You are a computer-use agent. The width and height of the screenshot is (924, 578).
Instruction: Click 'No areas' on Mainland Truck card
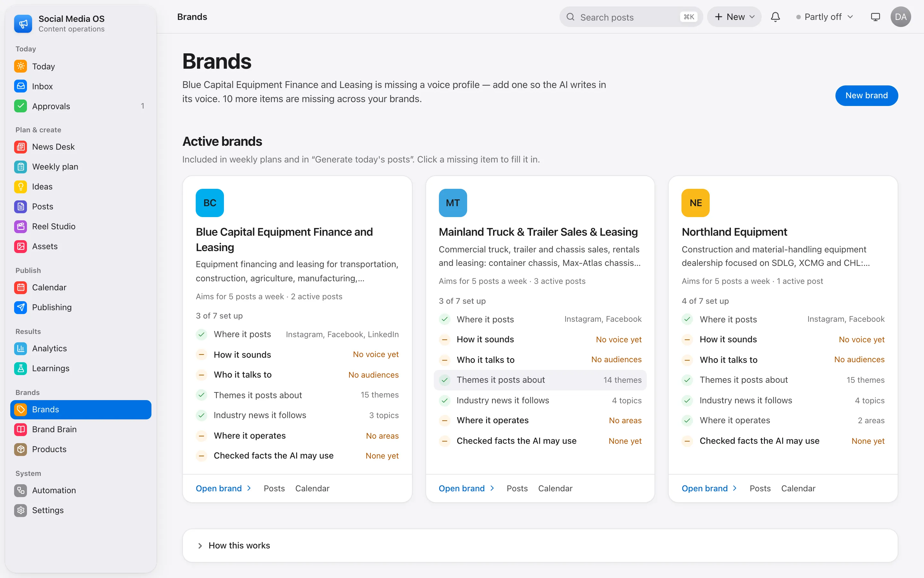pos(625,420)
